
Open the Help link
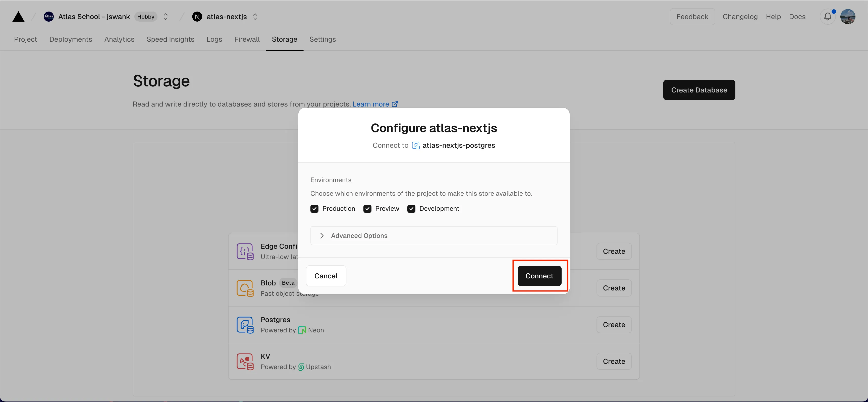[773, 17]
